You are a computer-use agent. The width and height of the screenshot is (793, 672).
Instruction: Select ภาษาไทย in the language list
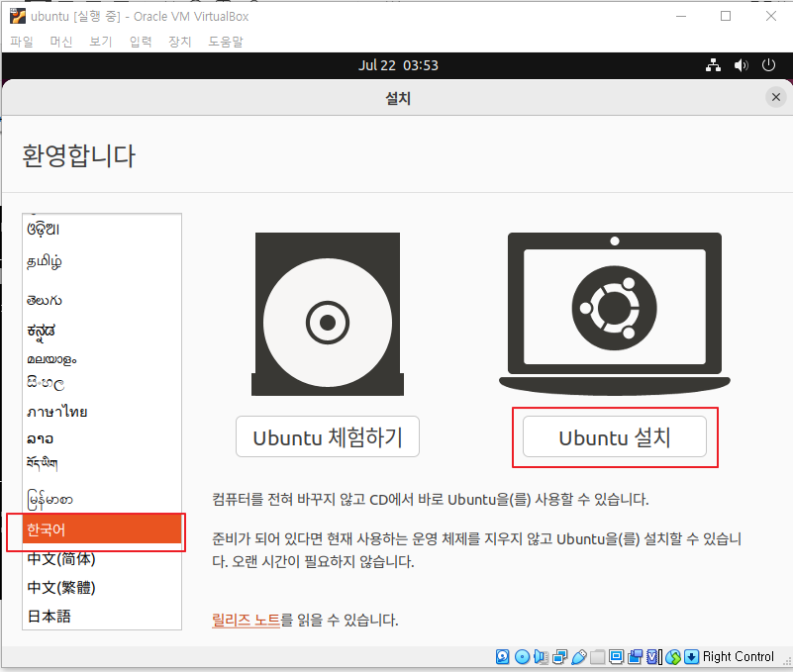(102, 411)
